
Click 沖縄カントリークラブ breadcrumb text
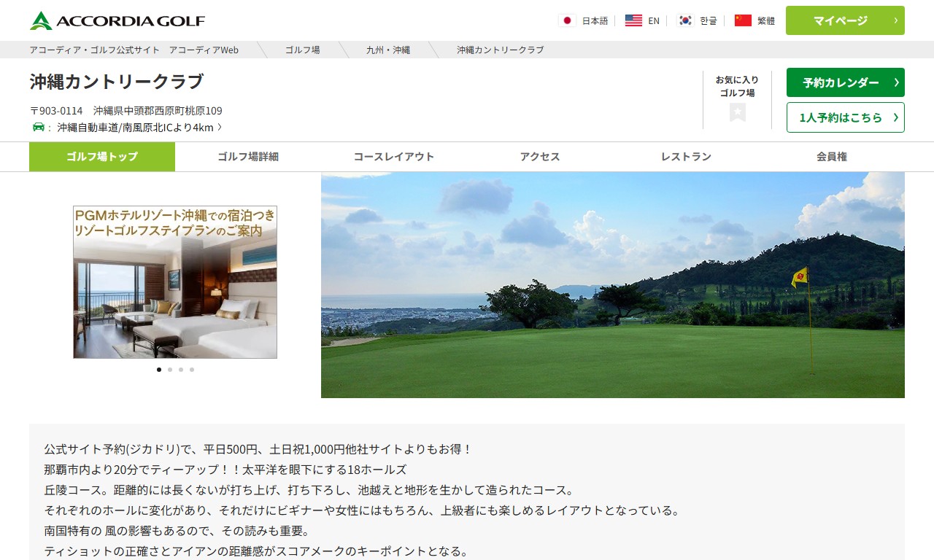point(501,50)
